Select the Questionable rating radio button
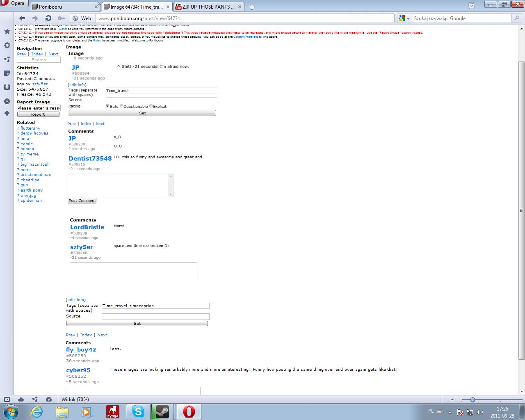Image resolution: width=525 pixels, height=420 pixels. click(121, 106)
